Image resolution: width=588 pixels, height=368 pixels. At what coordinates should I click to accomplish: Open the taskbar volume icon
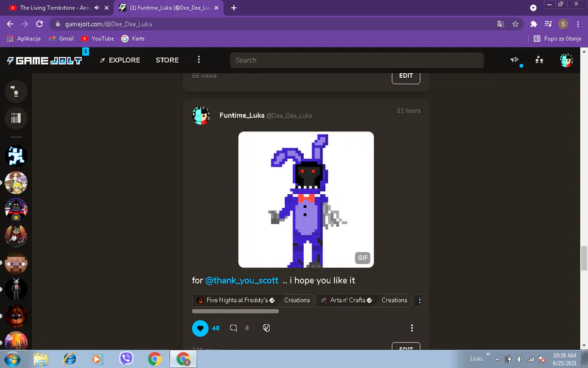point(520,360)
